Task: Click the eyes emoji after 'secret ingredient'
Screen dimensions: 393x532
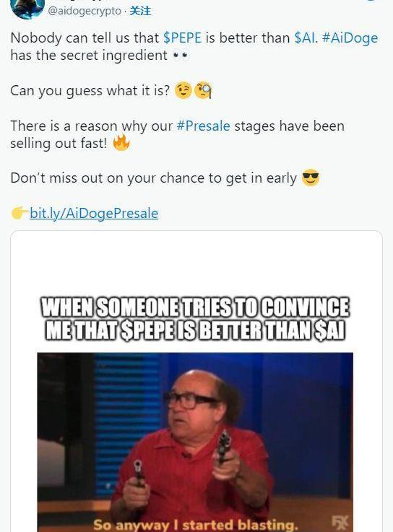Action: coord(181,56)
